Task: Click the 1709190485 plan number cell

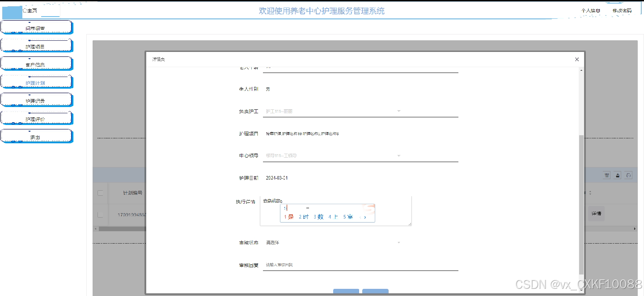Action: 131,215
